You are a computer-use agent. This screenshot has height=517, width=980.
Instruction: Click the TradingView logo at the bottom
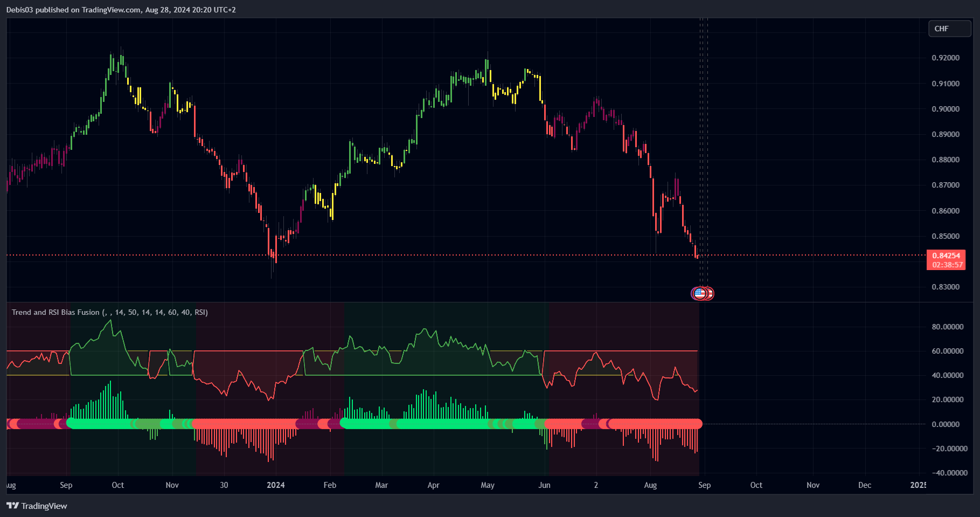click(37, 506)
